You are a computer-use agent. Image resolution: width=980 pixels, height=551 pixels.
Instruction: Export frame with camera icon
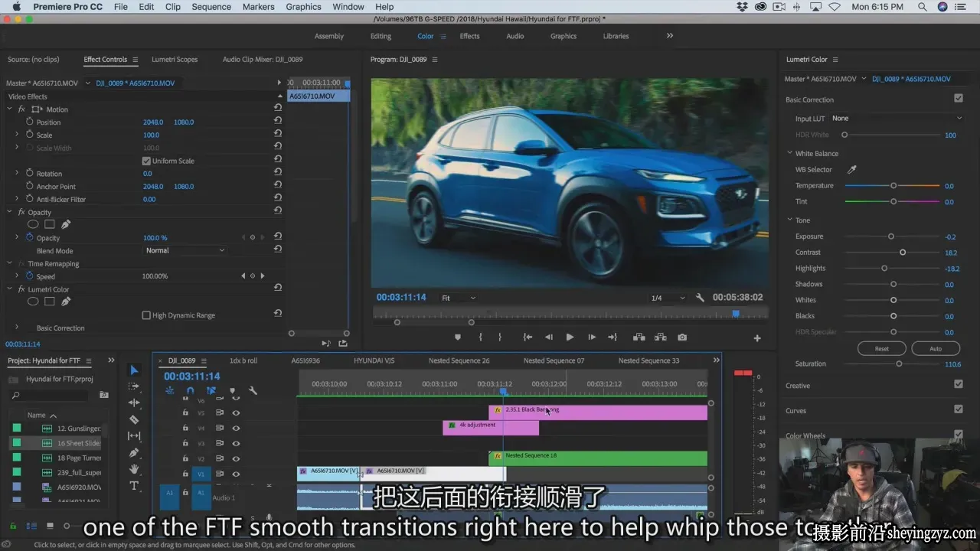coord(682,337)
